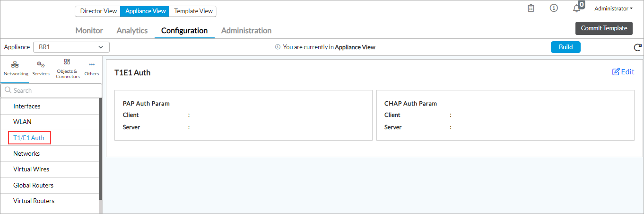Image resolution: width=644 pixels, height=214 pixels.
Task: Expand the Administrator user menu
Action: (x=613, y=9)
